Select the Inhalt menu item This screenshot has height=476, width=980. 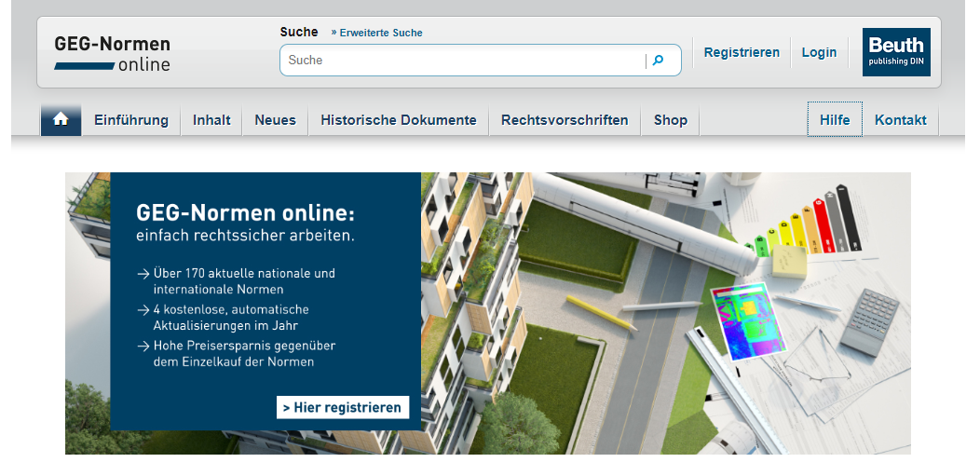coord(211,120)
